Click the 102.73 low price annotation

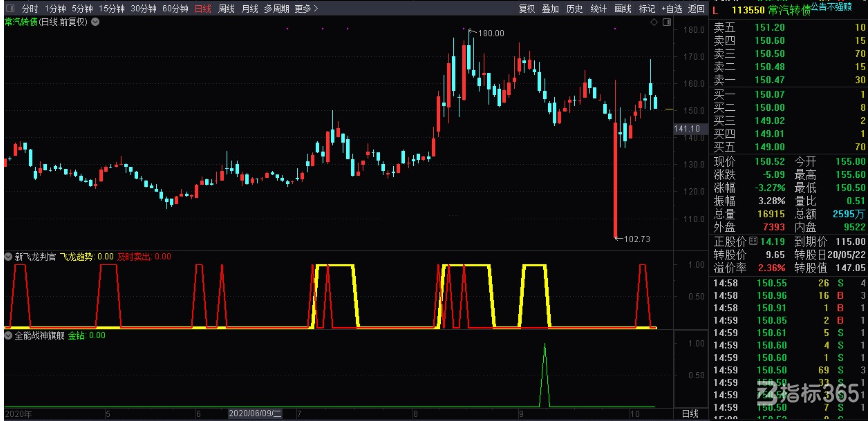(x=637, y=239)
